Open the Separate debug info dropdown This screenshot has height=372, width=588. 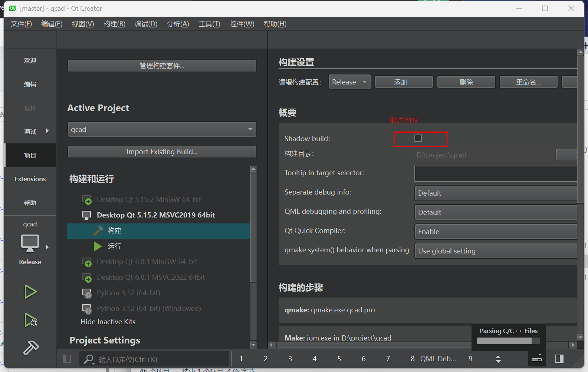click(495, 193)
